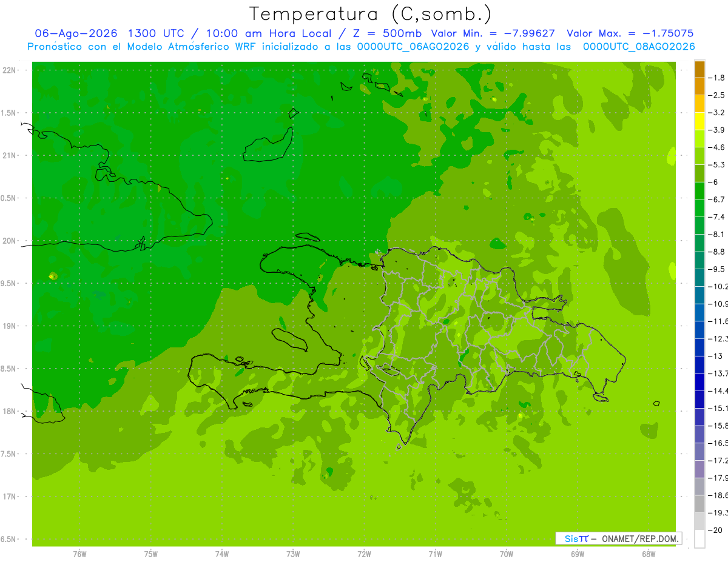The width and height of the screenshot is (728, 562).
Task: Click the purple swatch between -17.2 and -17.9
Action: pos(699,469)
